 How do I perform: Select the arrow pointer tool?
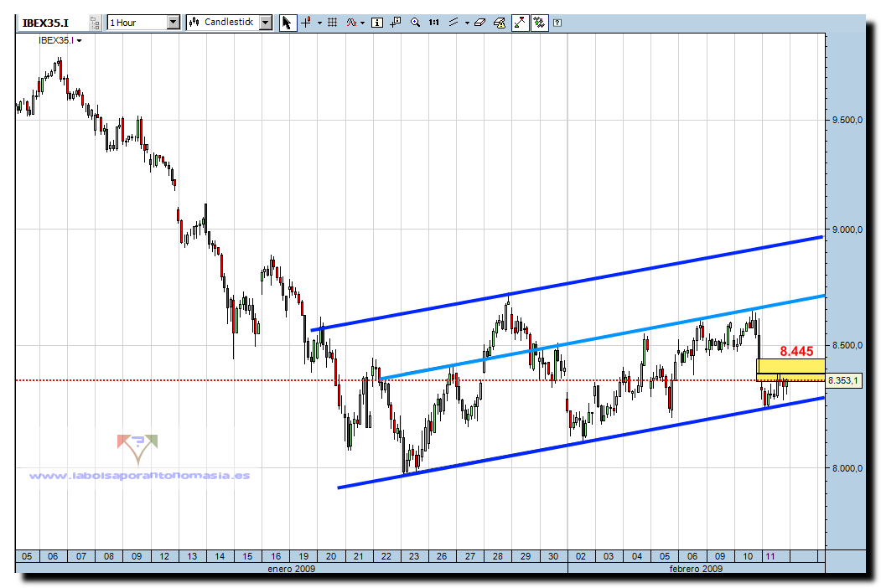pyautogui.click(x=288, y=23)
